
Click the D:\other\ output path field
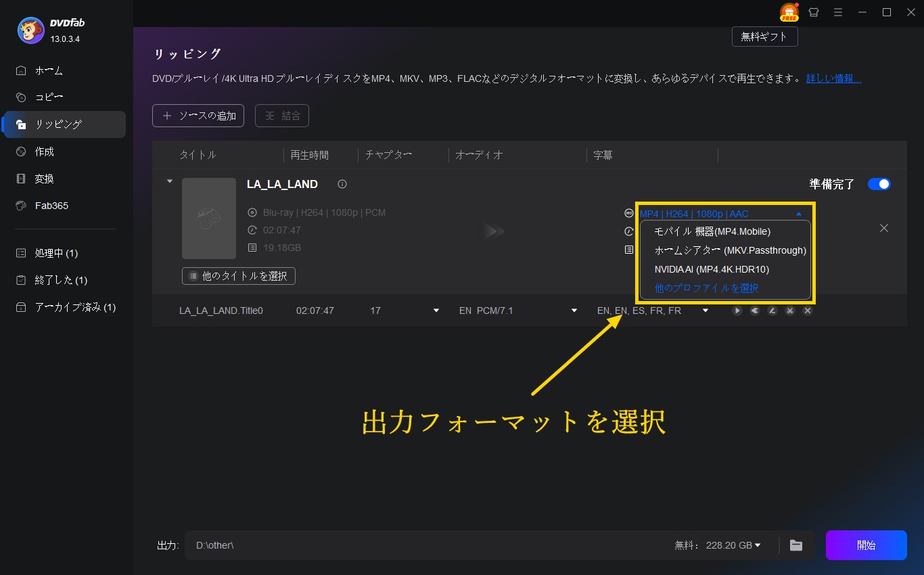426,545
